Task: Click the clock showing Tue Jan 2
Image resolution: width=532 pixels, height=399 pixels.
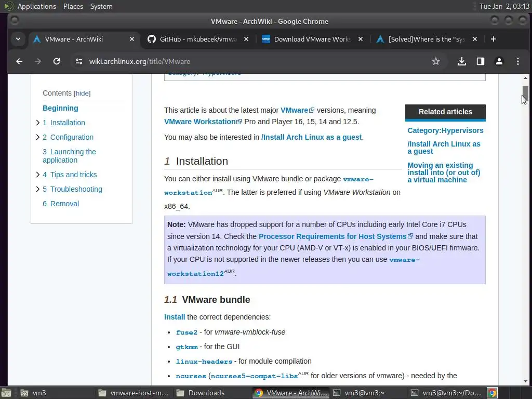Action: click(x=504, y=6)
